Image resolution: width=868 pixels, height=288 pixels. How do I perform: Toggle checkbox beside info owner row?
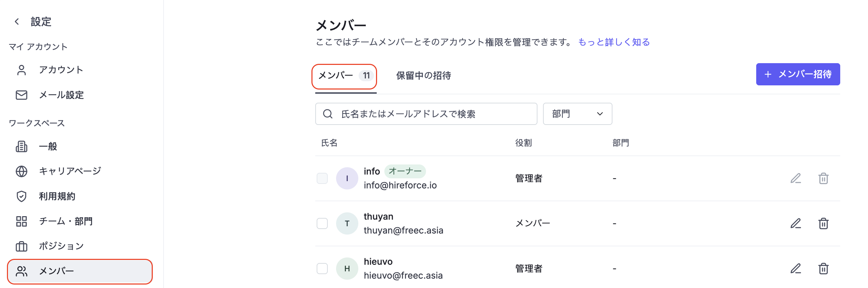coord(322,178)
